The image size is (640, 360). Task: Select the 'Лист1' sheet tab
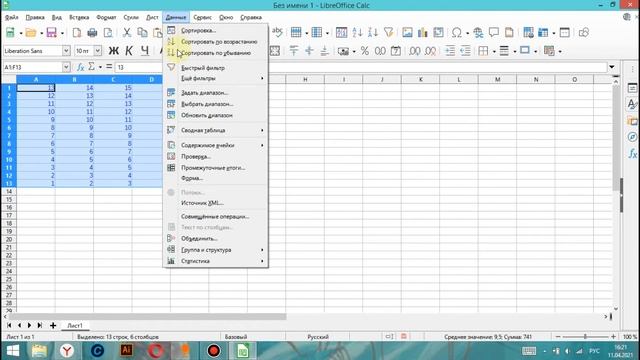click(75, 325)
